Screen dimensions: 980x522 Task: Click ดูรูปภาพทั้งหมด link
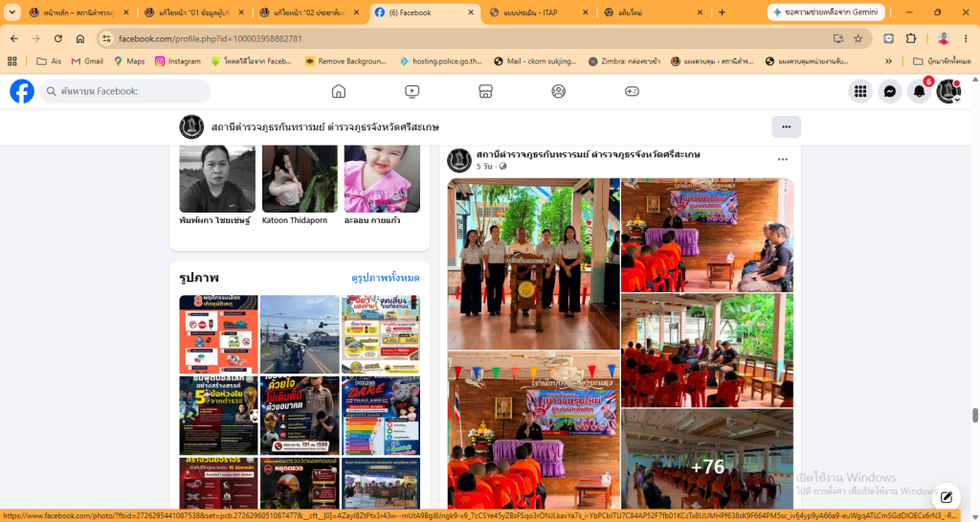pyautogui.click(x=385, y=278)
